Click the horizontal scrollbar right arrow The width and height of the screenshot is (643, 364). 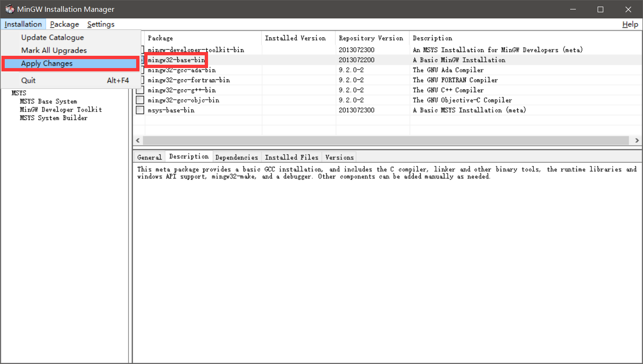(x=637, y=140)
